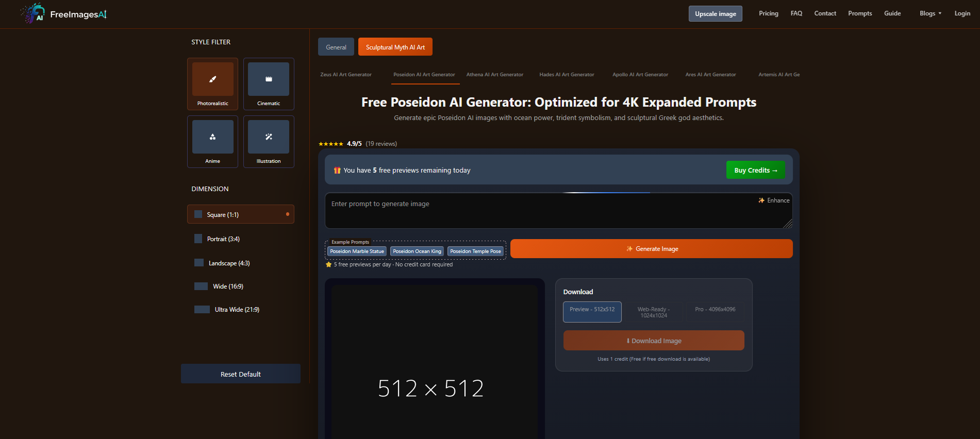Open Ares AI Art Generator tab

710,75
